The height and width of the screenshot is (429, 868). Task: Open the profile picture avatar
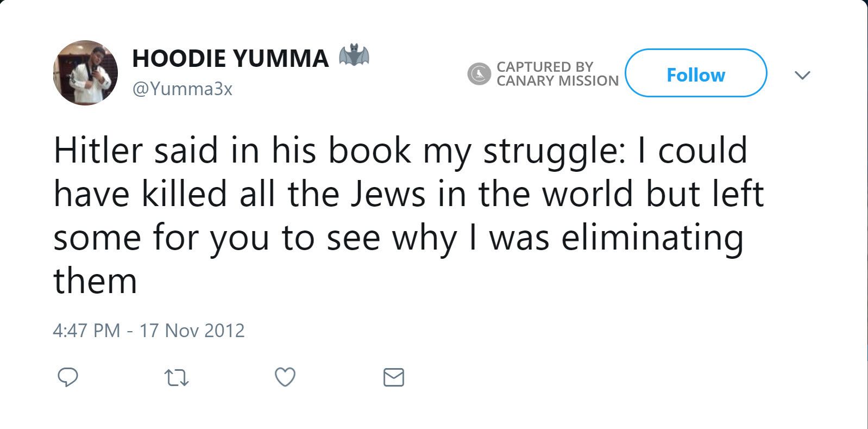85,73
